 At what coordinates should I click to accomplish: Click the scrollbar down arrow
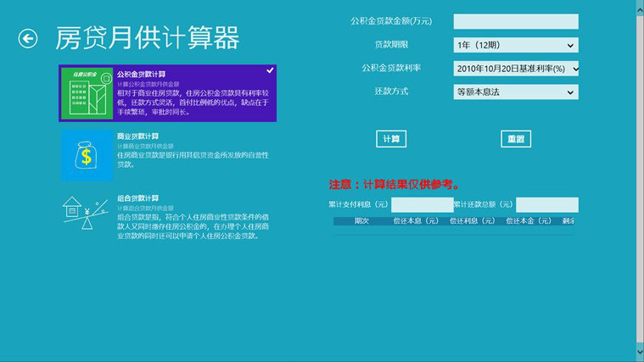(641, 351)
